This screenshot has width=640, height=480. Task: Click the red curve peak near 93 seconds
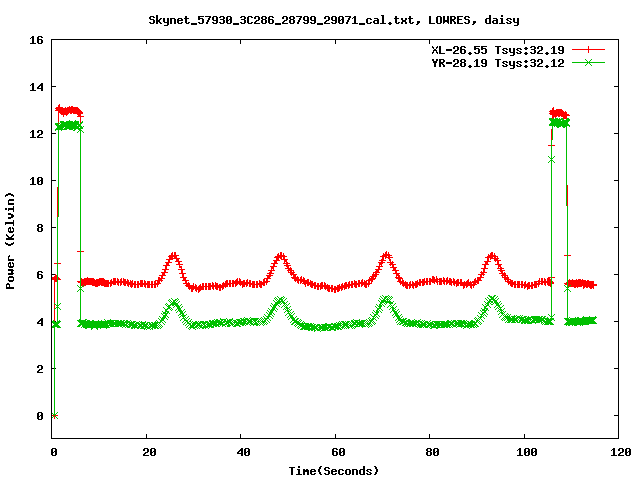[x=492, y=256]
